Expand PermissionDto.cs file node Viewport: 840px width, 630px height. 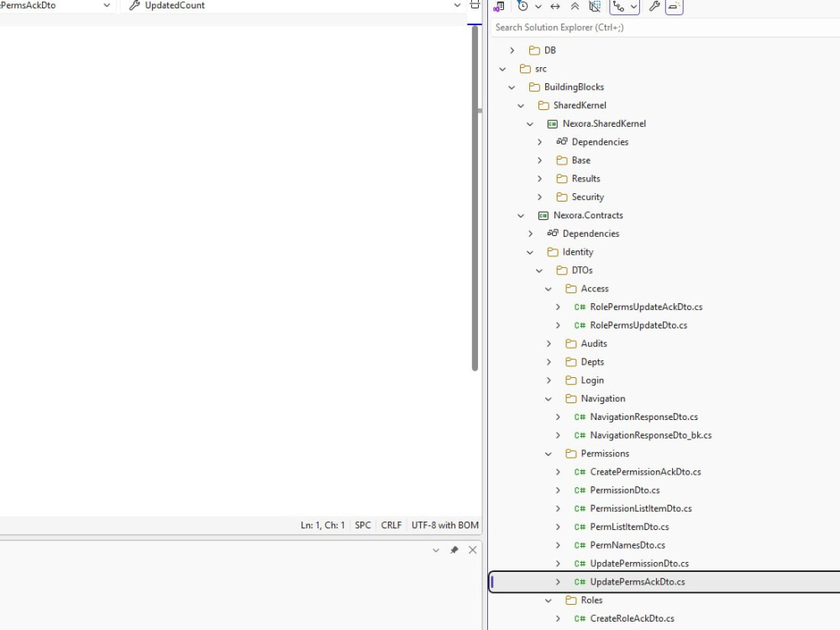558,491
